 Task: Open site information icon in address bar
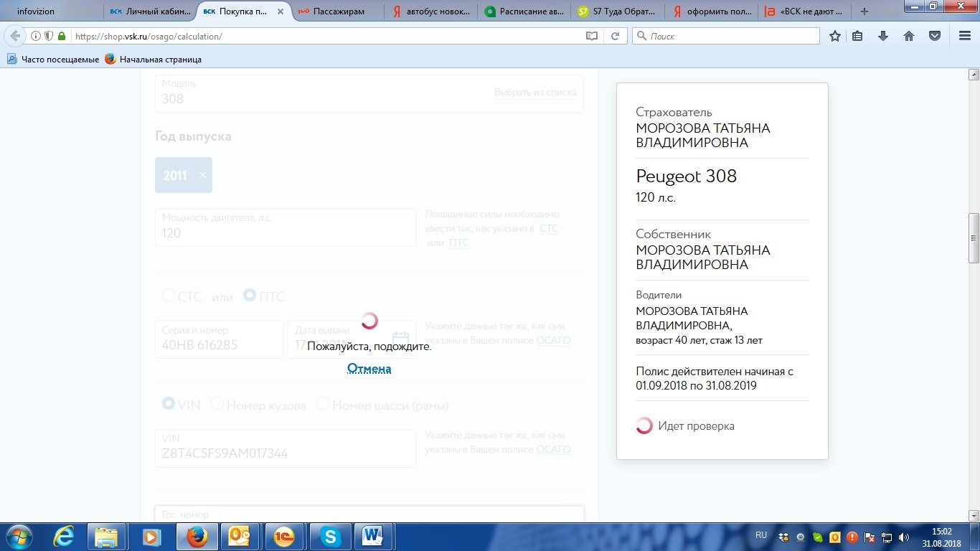point(36,36)
